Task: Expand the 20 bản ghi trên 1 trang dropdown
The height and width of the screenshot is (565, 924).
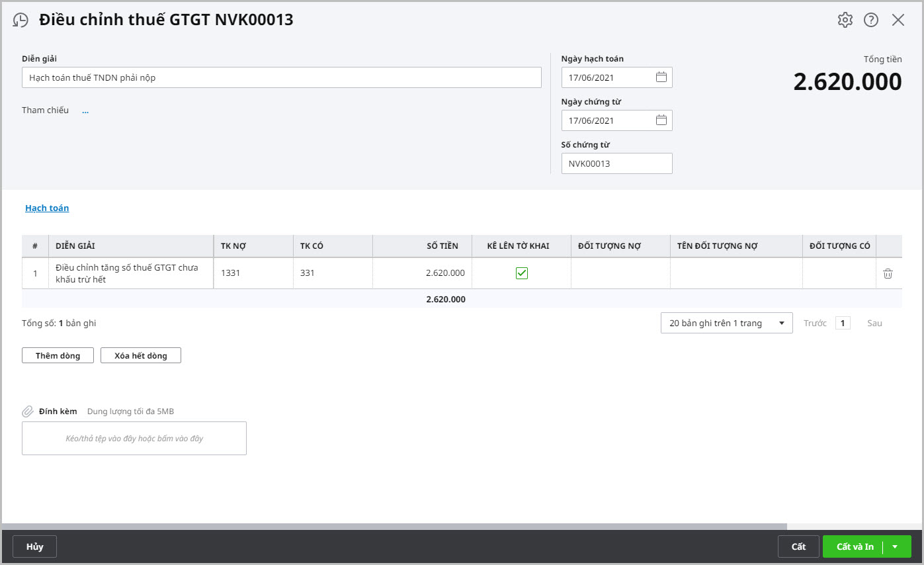Action: (x=726, y=324)
